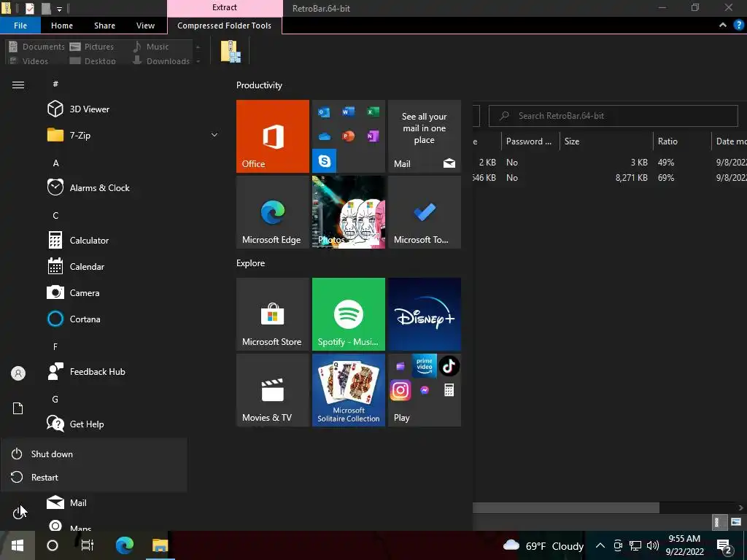Viewport: 747px width, 560px height.
Task: Click Windows Start button on taskbar
Action: [18, 545]
